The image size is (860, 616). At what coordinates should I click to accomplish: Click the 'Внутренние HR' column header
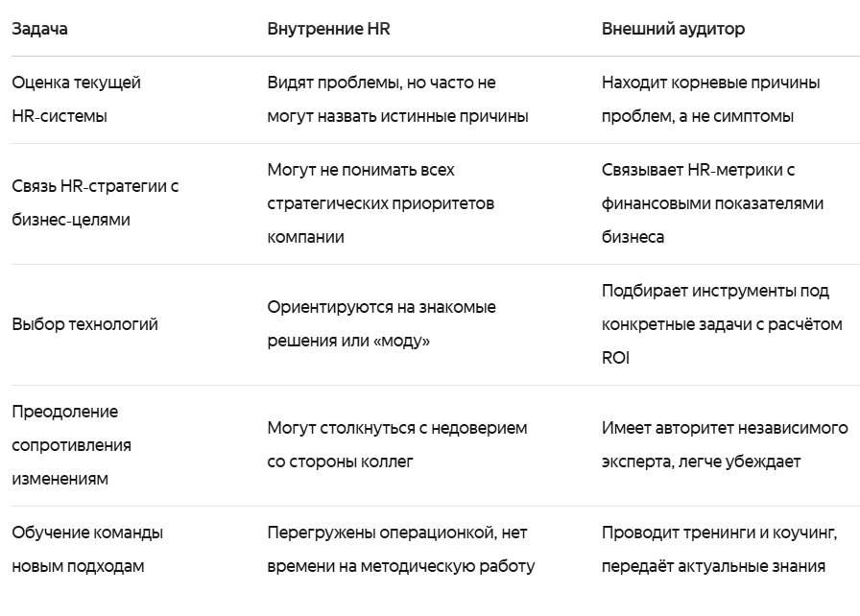click(x=328, y=29)
